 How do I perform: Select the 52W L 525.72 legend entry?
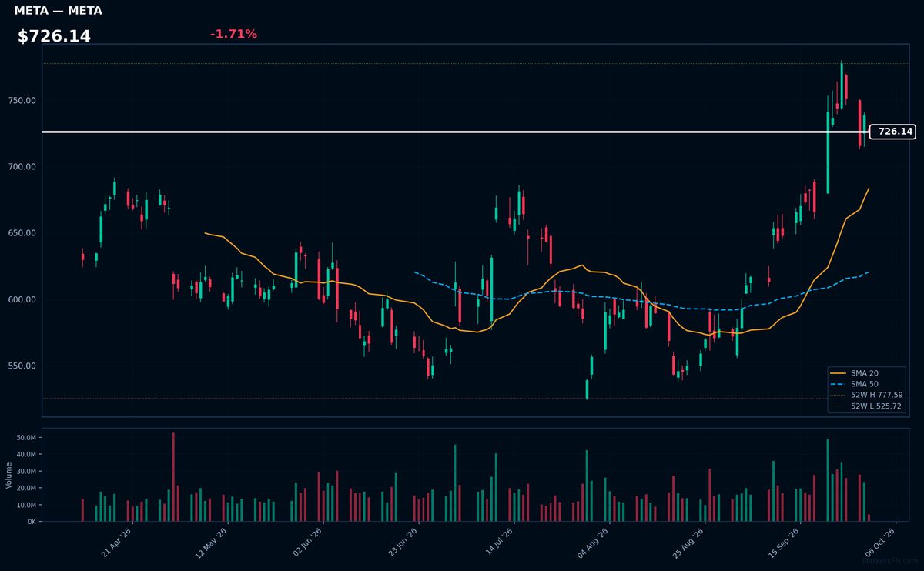(x=866, y=406)
